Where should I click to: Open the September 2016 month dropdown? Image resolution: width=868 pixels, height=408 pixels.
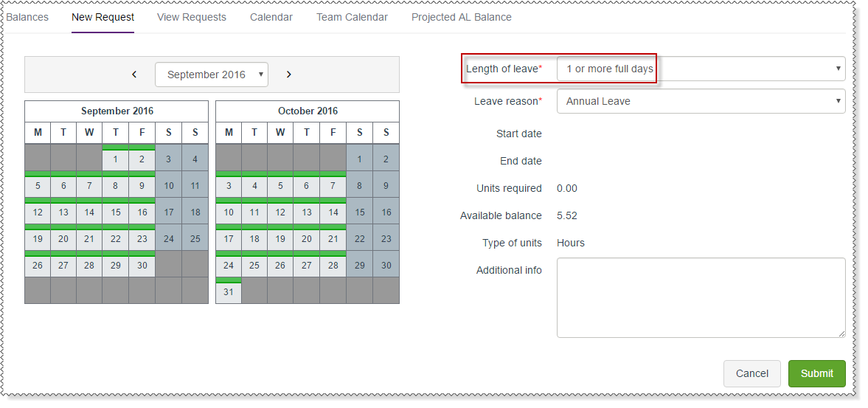[x=212, y=75]
